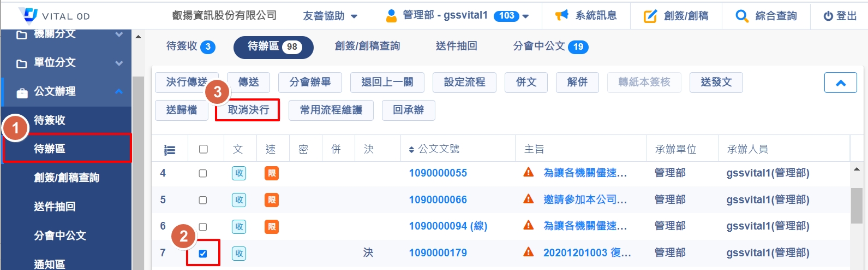Open the comprehensive search magnifier icon
Screen dimensions: 868x270
[x=741, y=16]
